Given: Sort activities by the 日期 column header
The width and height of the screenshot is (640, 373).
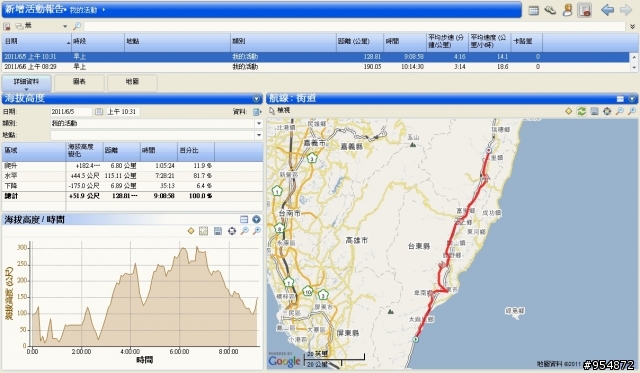Looking at the screenshot, I should click(36, 42).
